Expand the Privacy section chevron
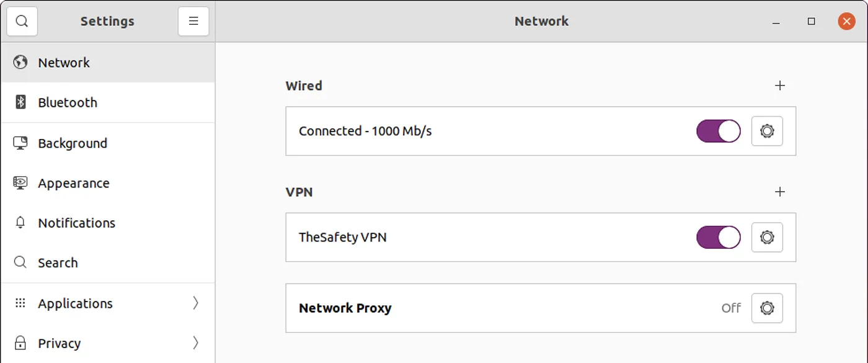This screenshot has width=868, height=363. [x=195, y=343]
